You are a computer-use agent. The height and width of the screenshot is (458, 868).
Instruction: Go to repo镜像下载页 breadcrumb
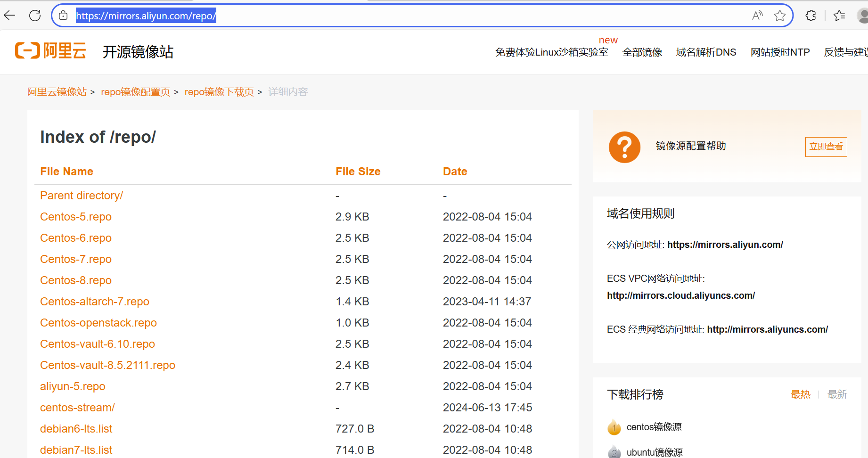coord(219,92)
